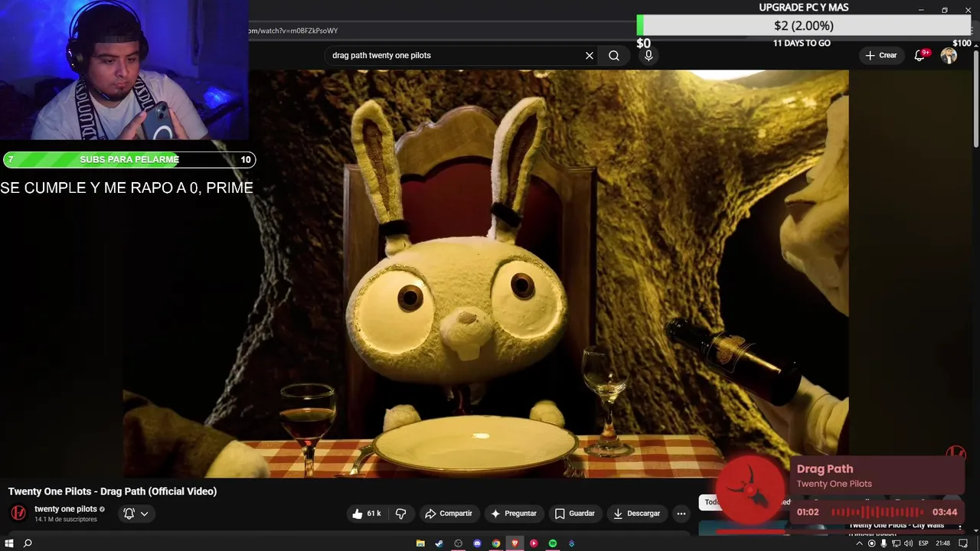This screenshot has height=551, width=980.
Task: Open Google Chrome from the taskbar
Action: coord(496,543)
